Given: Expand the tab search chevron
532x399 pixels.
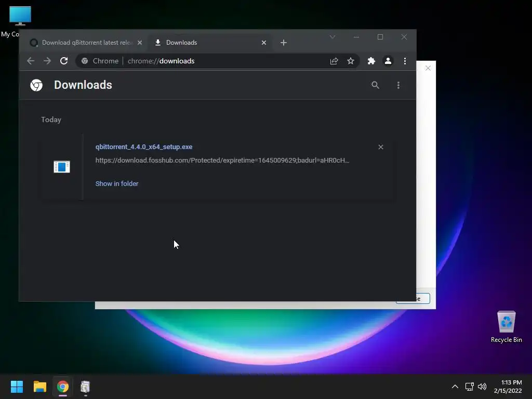Looking at the screenshot, I should tap(332, 37).
